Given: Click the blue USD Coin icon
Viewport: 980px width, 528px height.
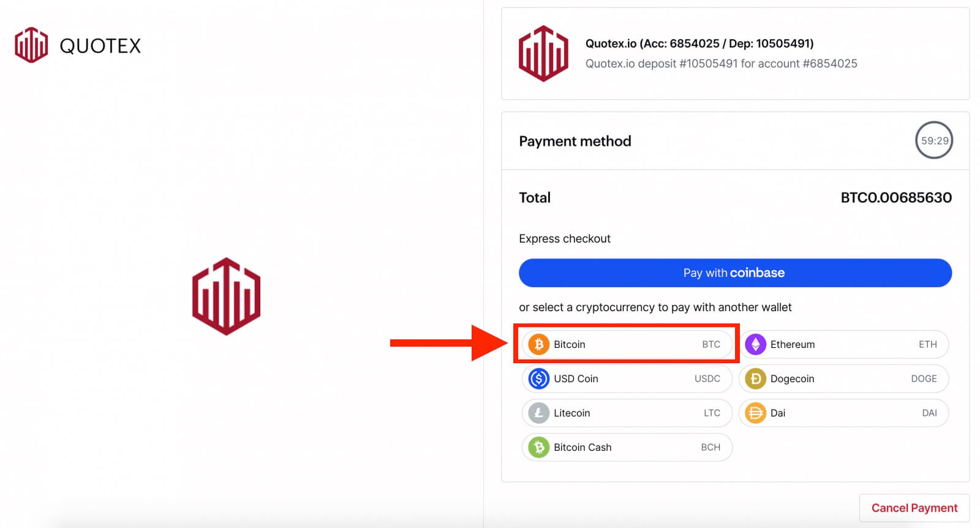Looking at the screenshot, I should [x=539, y=379].
